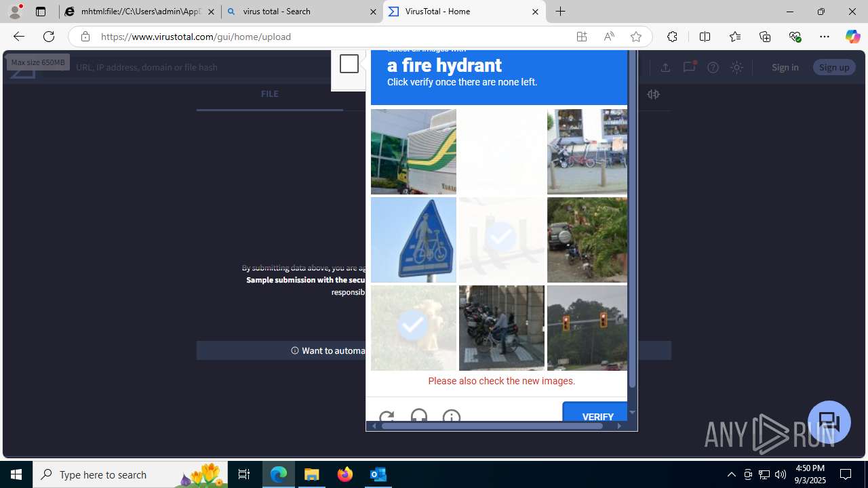This screenshot has width=868, height=488.
Task: Get audio captcha challenge
Action: click(x=419, y=415)
